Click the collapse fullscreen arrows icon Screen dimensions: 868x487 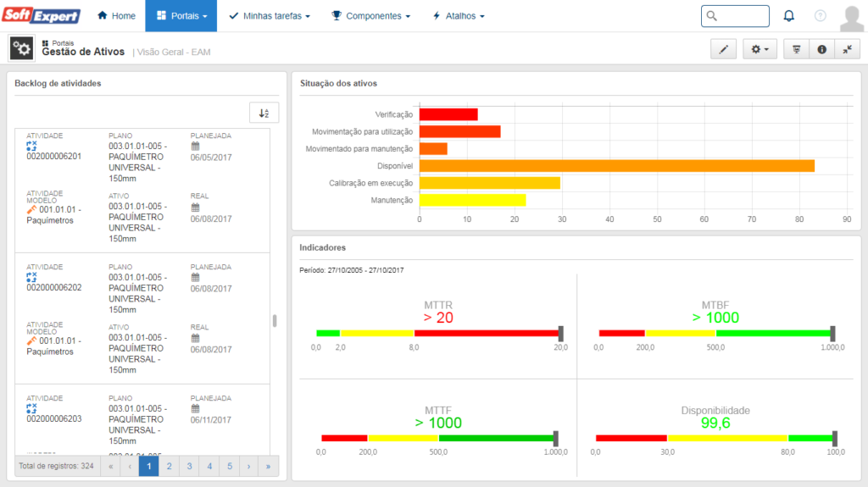tap(847, 50)
